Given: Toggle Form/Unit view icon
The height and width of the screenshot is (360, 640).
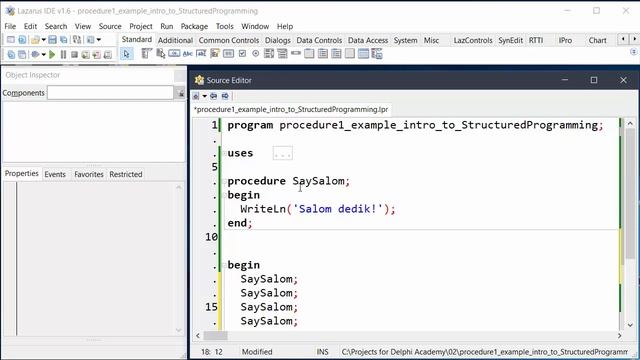Looking at the screenshot, I should coord(77,40).
